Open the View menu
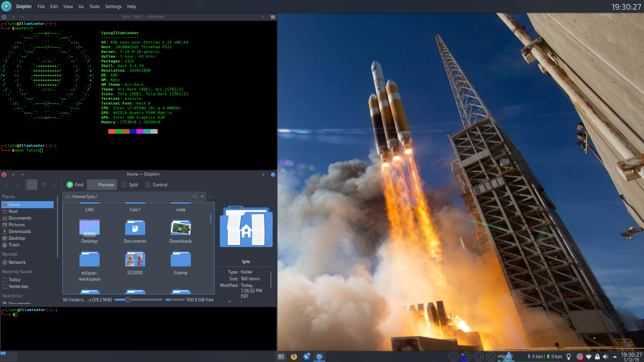The width and height of the screenshot is (644, 362). click(x=68, y=6)
